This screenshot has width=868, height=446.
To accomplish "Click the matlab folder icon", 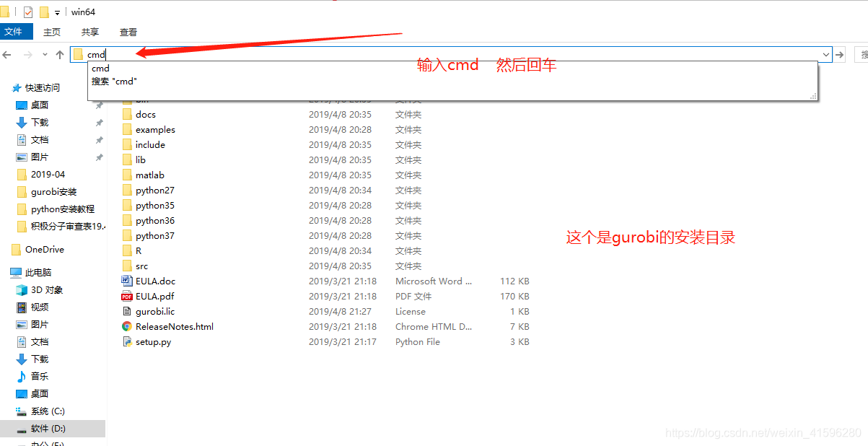I will 127,175.
